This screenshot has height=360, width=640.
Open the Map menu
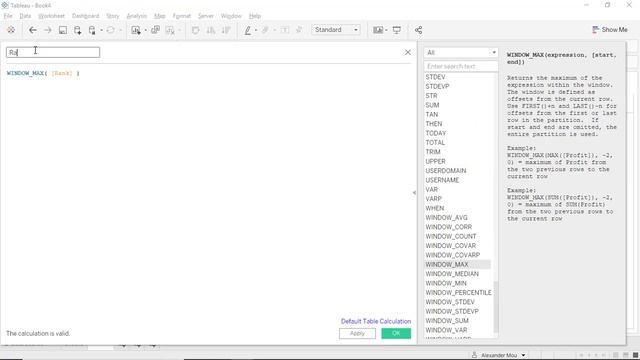point(160,16)
